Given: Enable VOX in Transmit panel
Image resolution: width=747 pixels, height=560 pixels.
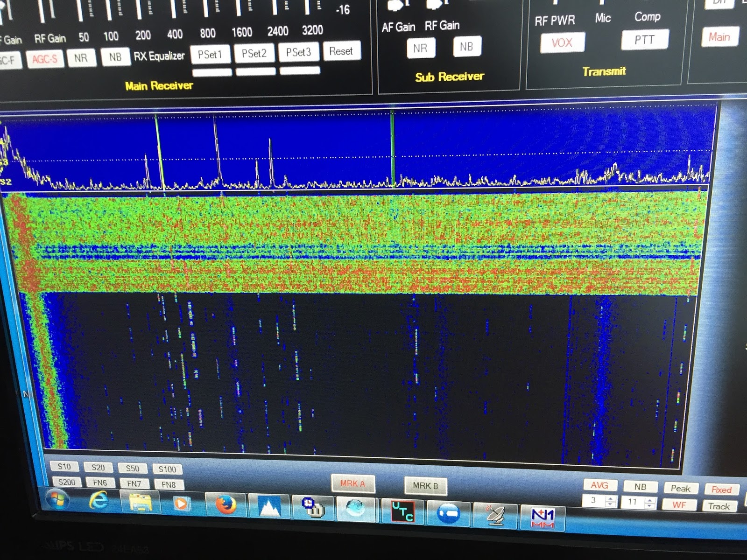Looking at the screenshot, I should (562, 42).
